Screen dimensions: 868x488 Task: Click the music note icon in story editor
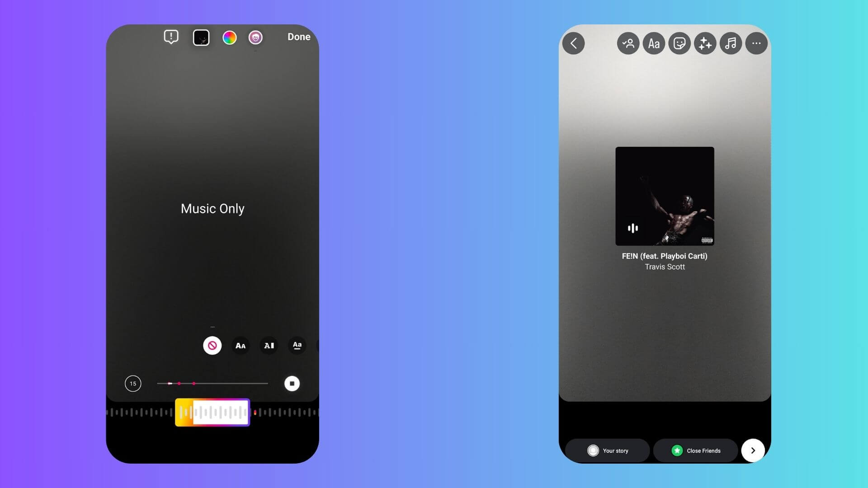pos(730,43)
